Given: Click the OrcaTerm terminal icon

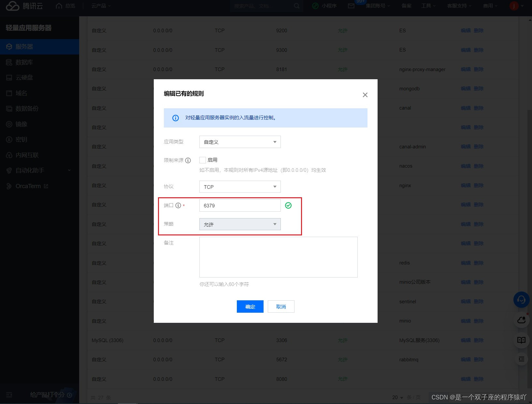Looking at the screenshot, I should point(9,186).
